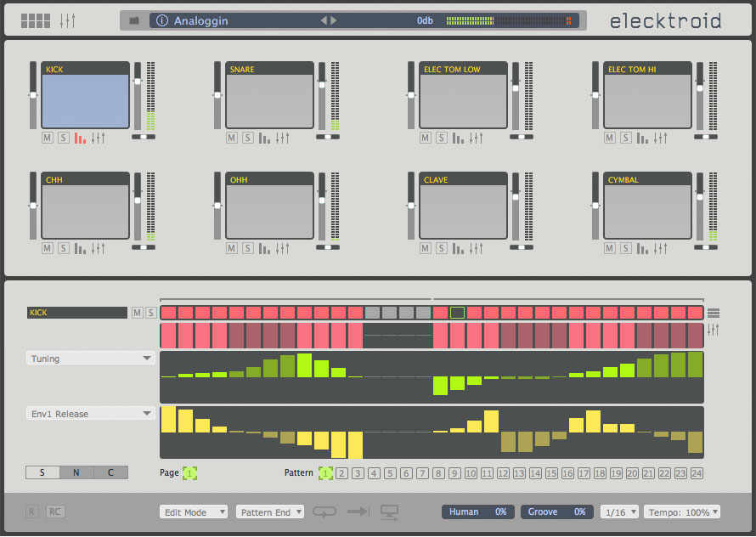Open the Env1 Release parameter dropdown
Image resolution: width=756 pixels, height=537 pixels.
(91, 414)
